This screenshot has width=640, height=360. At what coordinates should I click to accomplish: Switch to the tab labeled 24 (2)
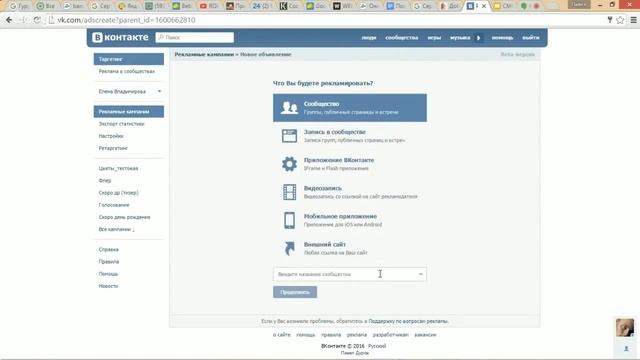[x=262, y=6]
